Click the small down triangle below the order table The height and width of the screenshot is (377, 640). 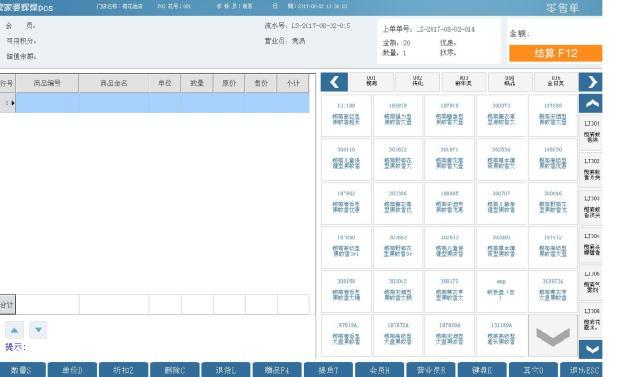(38, 330)
